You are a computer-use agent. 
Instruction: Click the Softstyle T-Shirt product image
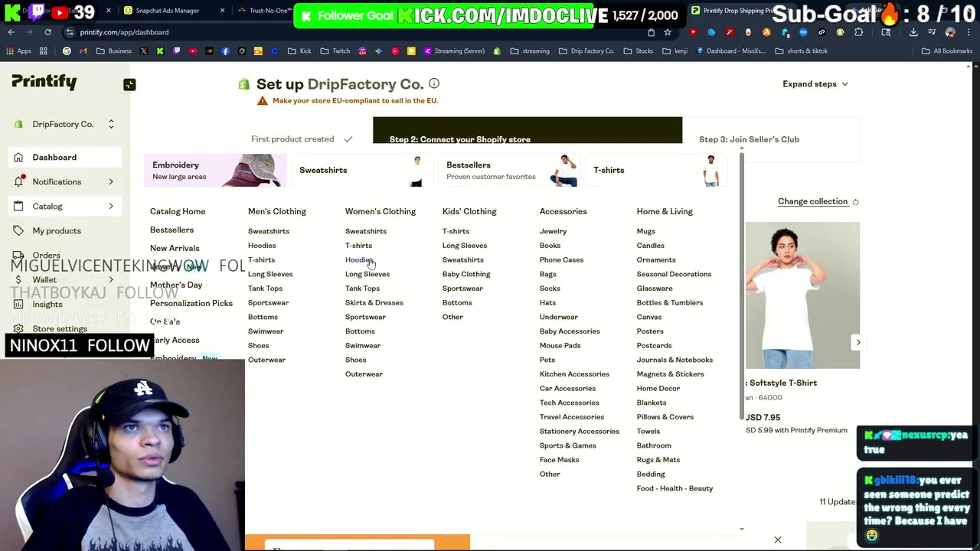[802, 295]
